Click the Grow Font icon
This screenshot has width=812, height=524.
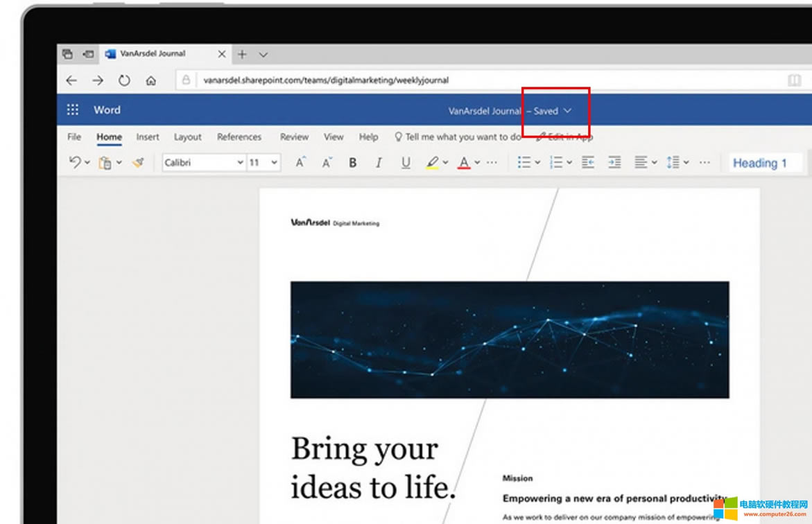(300, 163)
